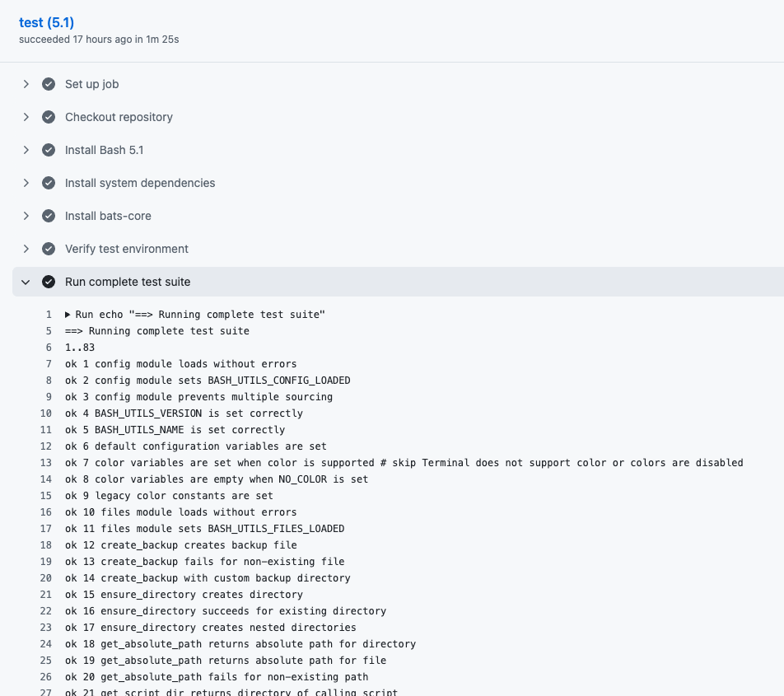Click success check icon beside Install system dependencies
Screen dimensions: 784x696
49,183
